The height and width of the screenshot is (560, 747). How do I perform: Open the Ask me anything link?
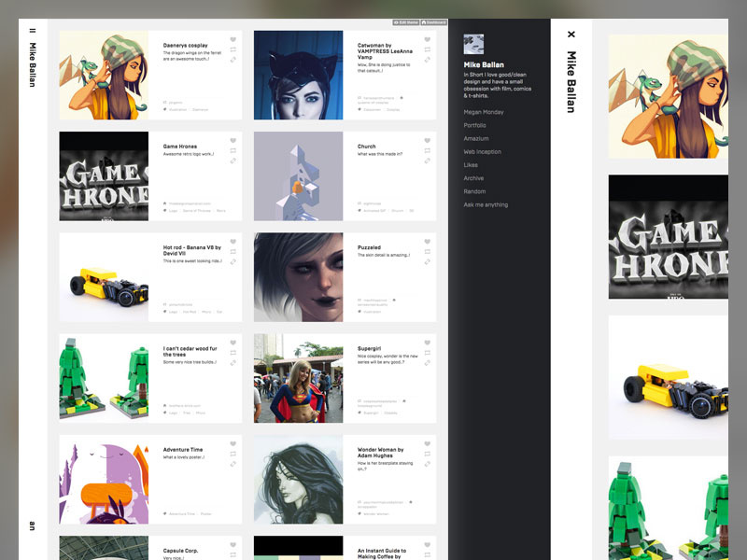tap(486, 204)
